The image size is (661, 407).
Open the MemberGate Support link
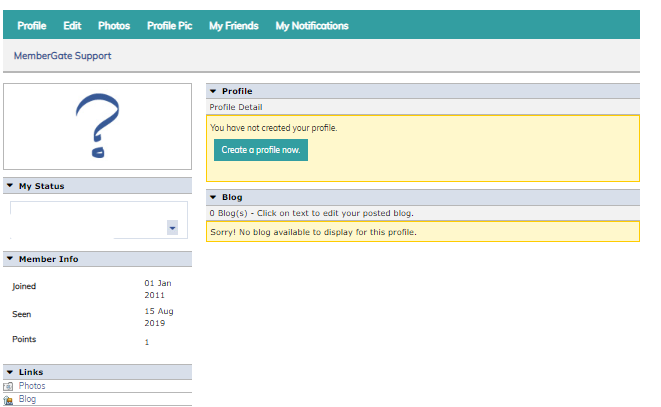(x=62, y=56)
